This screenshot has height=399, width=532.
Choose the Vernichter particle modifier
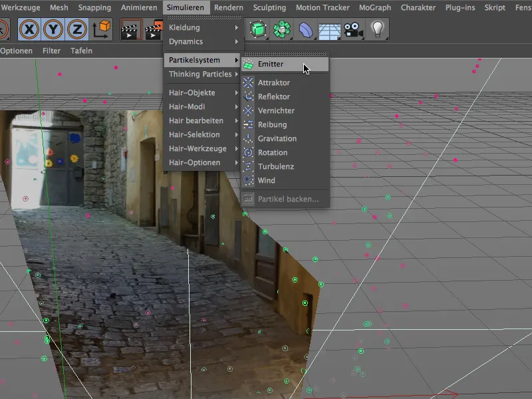coord(285,110)
